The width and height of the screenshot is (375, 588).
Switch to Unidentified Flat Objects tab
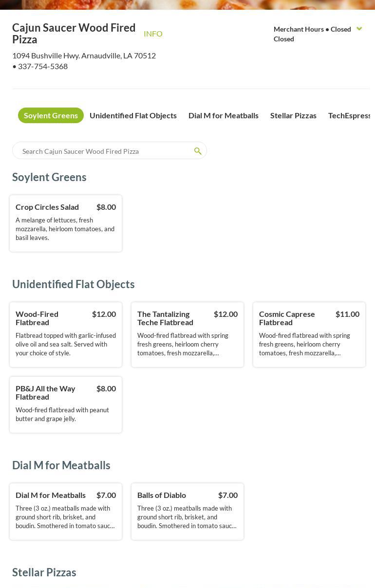(133, 115)
